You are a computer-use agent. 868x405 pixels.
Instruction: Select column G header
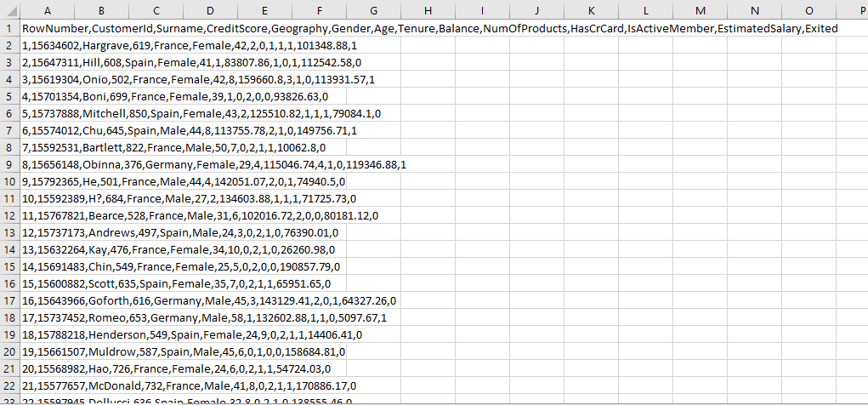coord(374,10)
